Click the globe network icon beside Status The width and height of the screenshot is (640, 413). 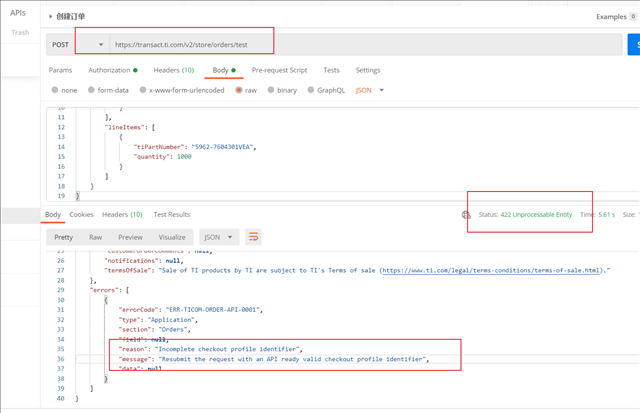[466, 215]
